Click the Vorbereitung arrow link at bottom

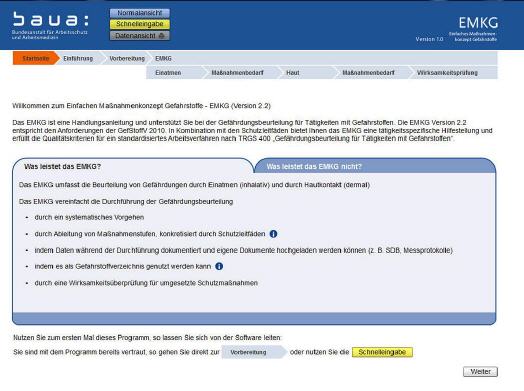(x=254, y=352)
